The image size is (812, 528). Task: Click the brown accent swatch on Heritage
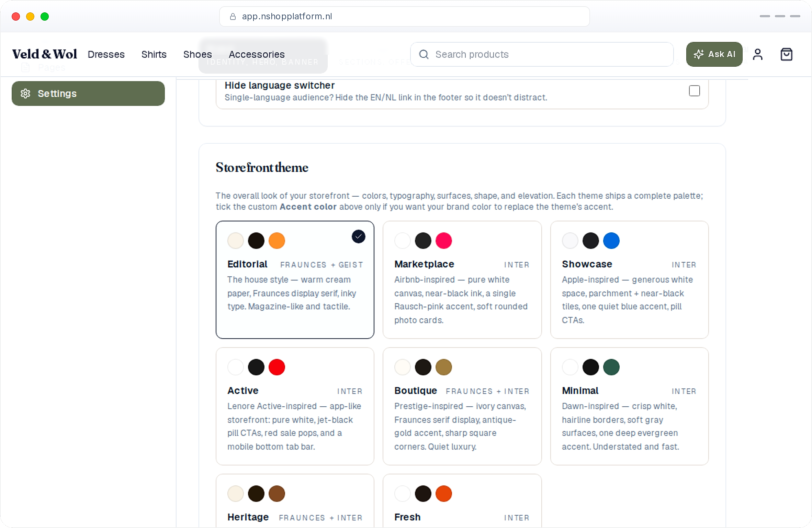pos(277,494)
